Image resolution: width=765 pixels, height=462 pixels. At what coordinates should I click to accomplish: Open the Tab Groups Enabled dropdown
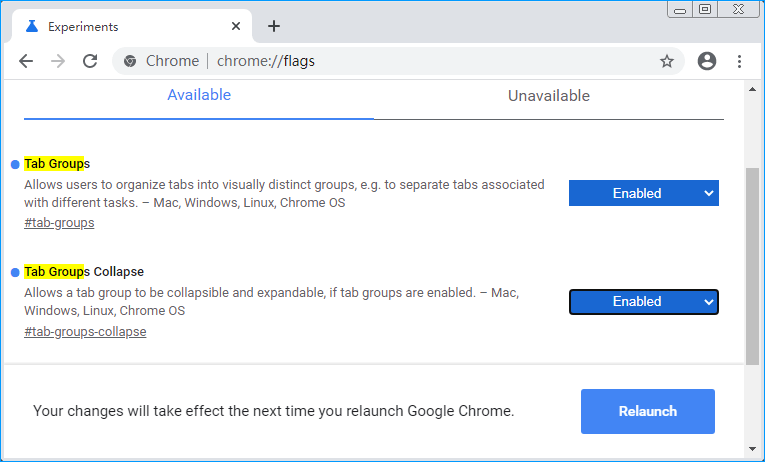pyautogui.click(x=644, y=193)
